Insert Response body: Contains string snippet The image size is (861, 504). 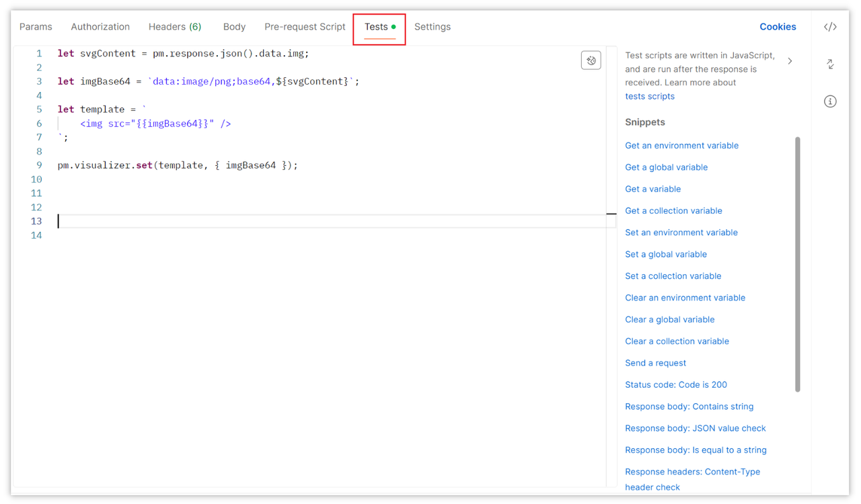(x=689, y=407)
